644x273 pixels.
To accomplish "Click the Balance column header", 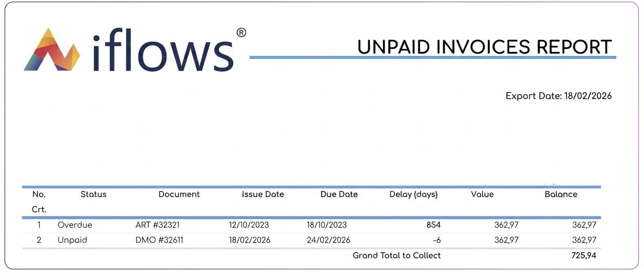I will [561, 194].
